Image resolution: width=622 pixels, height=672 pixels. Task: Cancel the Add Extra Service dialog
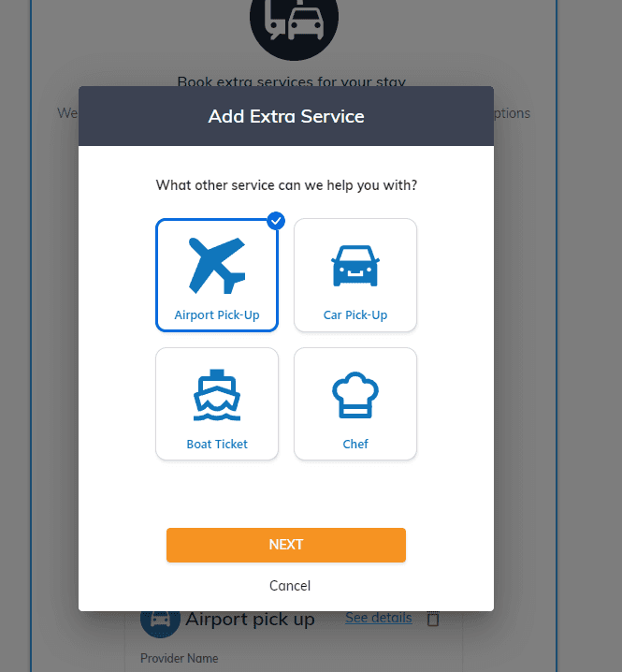pos(290,586)
